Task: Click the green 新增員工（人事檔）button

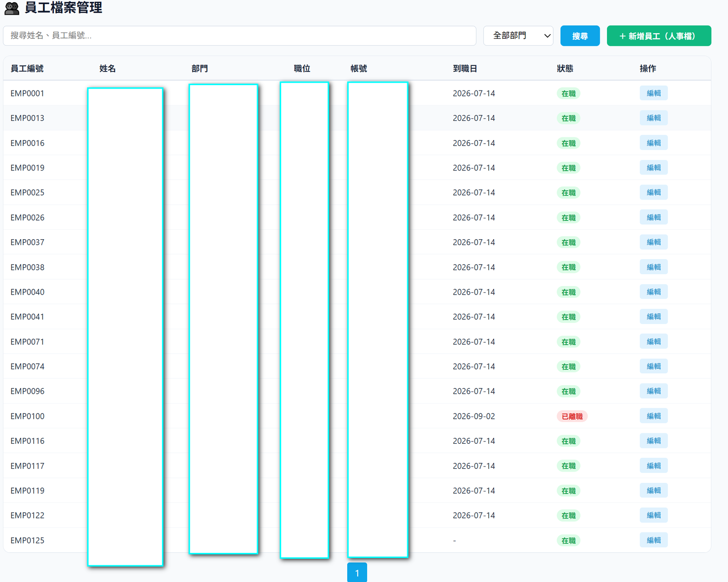Action: (x=659, y=36)
